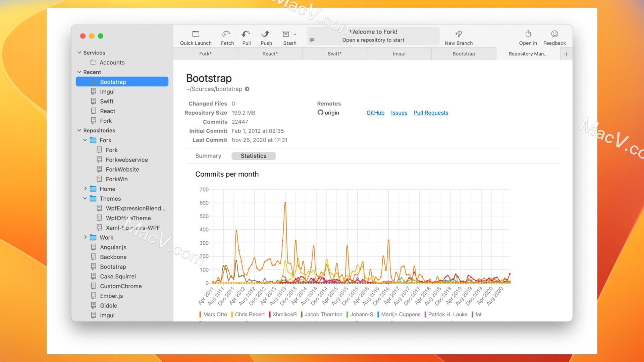Image resolution: width=644 pixels, height=362 pixels.
Task: Click Mark Otto legend color swatch
Action: 200,314
